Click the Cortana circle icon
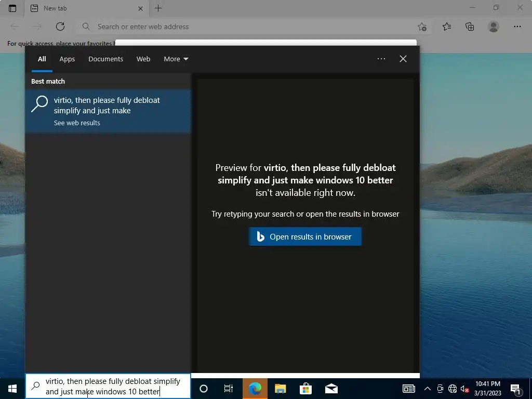The image size is (532, 399). coord(204,389)
